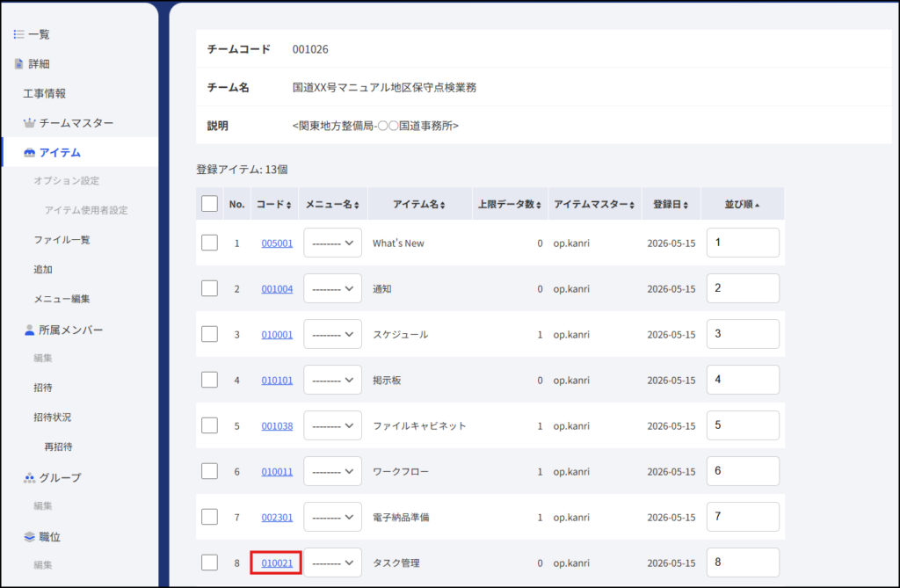The image size is (900, 588).
Task: Check the row 1 What's New checkbox
Action: pyautogui.click(x=209, y=243)
